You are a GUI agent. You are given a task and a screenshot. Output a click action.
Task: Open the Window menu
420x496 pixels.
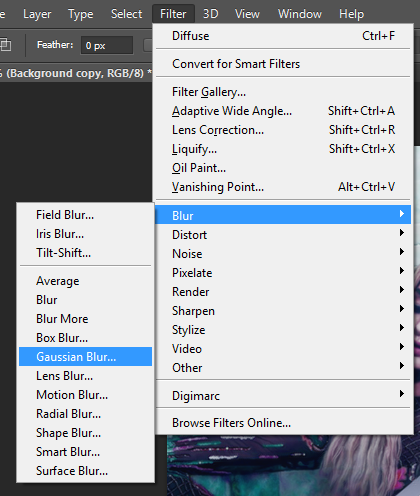(x=300, y=14)
